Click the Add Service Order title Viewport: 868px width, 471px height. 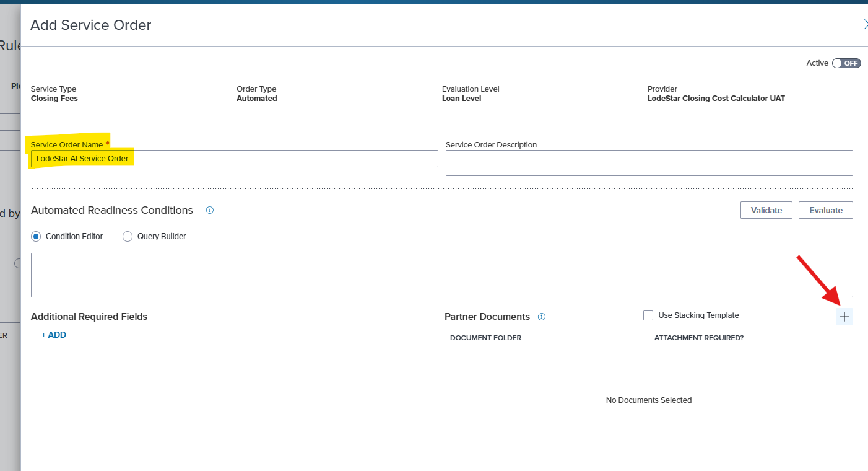coord(91,25)
